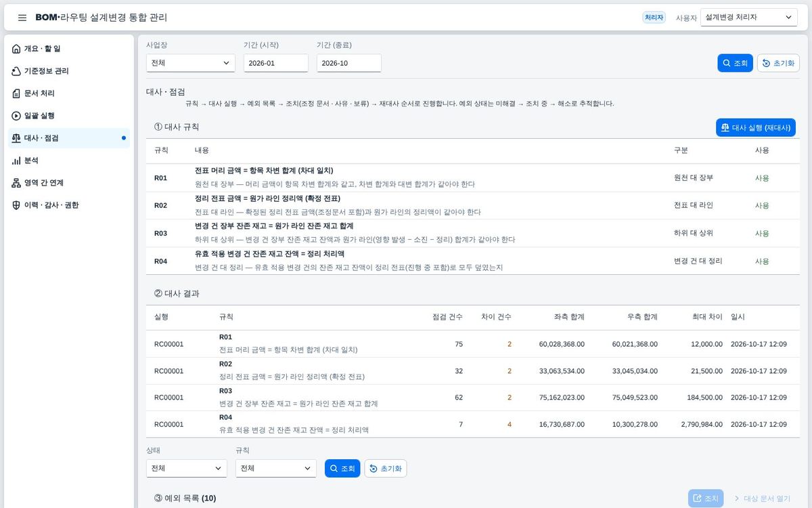Image resolution: width=812 pixels, height=508 pixels.
Task: Open the 상태 filter dropdown
Action: point(187,468)
